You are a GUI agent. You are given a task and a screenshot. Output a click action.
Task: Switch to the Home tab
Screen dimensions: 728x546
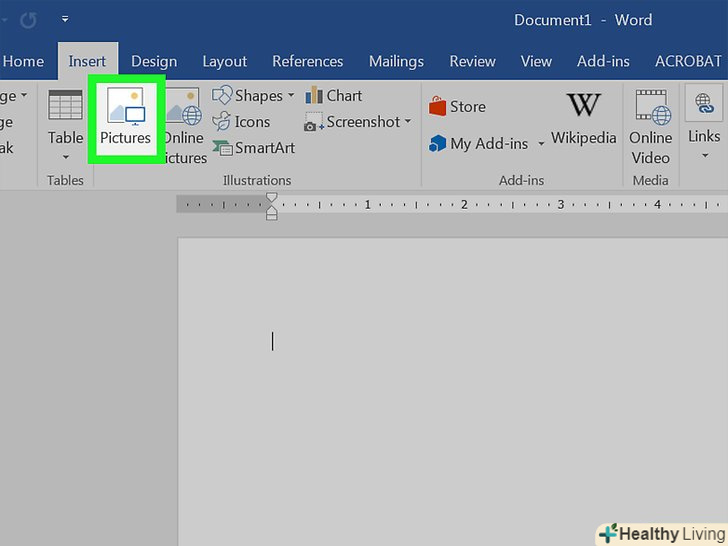[23, 61]
